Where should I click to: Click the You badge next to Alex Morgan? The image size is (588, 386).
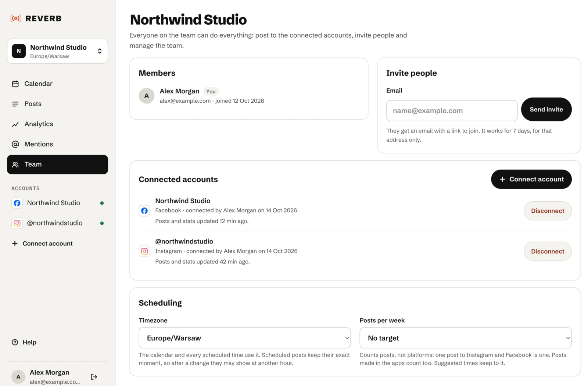[x=211, y=92]
